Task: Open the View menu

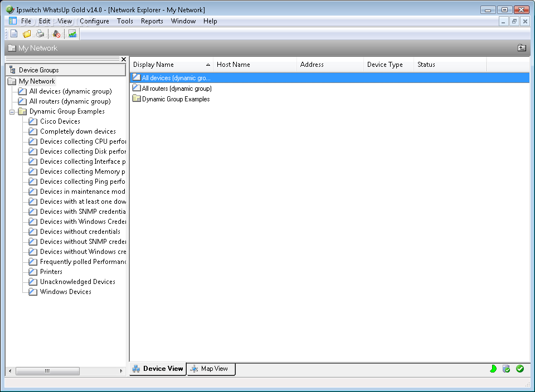Action: [x=65, y=21]
